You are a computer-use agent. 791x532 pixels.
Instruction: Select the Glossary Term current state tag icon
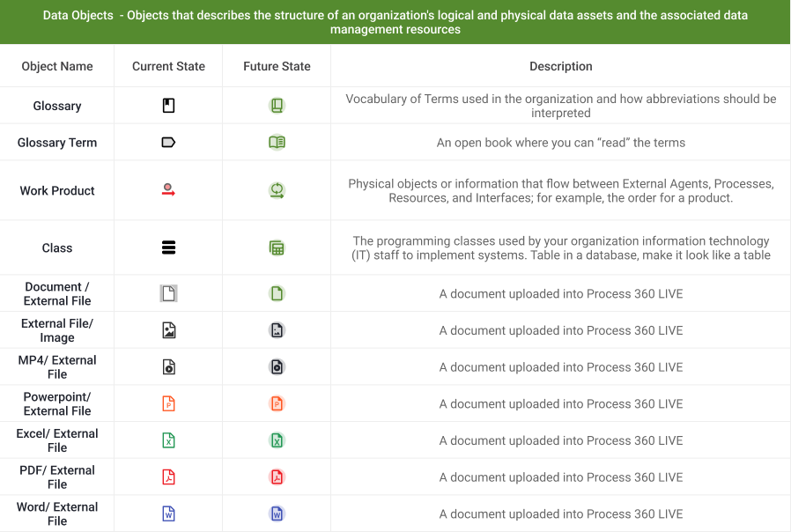tap(168, 142)
